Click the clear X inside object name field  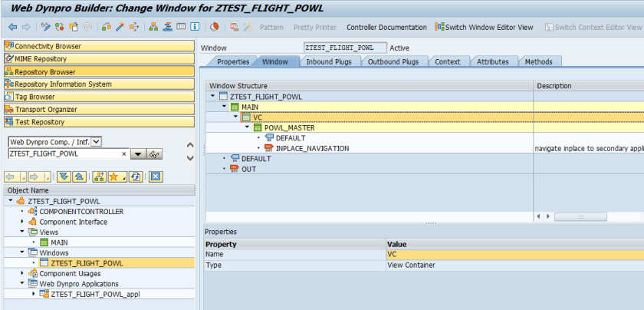(124, 154)
